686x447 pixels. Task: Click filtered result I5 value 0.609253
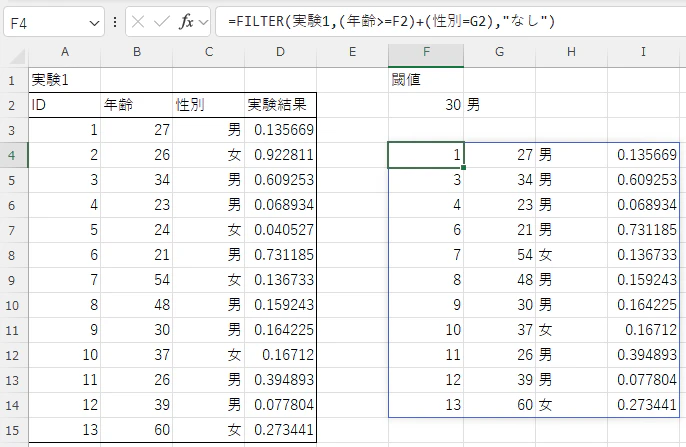point(643,180)
